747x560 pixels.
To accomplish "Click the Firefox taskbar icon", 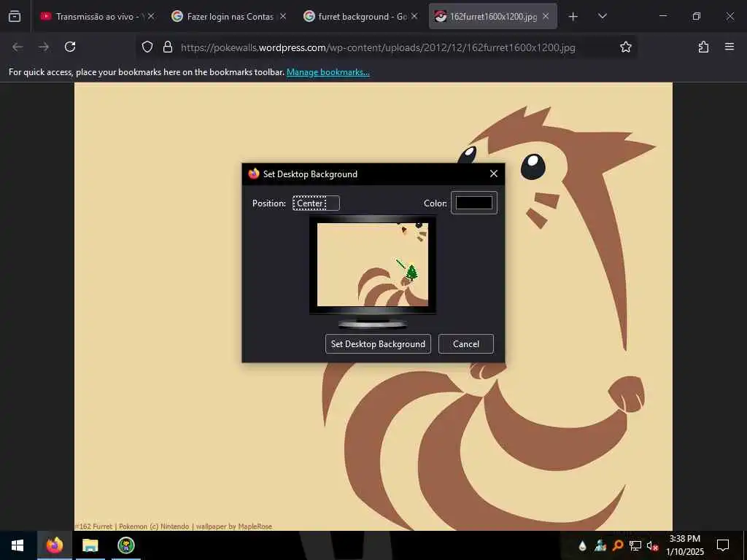I will [x=54, y=545].
